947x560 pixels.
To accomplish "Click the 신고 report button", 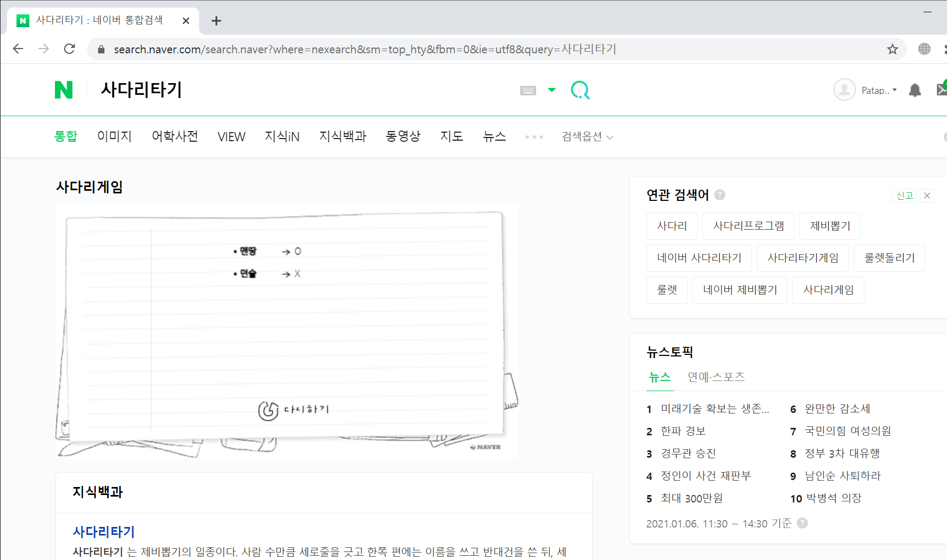I will click(x=904, y=196).
